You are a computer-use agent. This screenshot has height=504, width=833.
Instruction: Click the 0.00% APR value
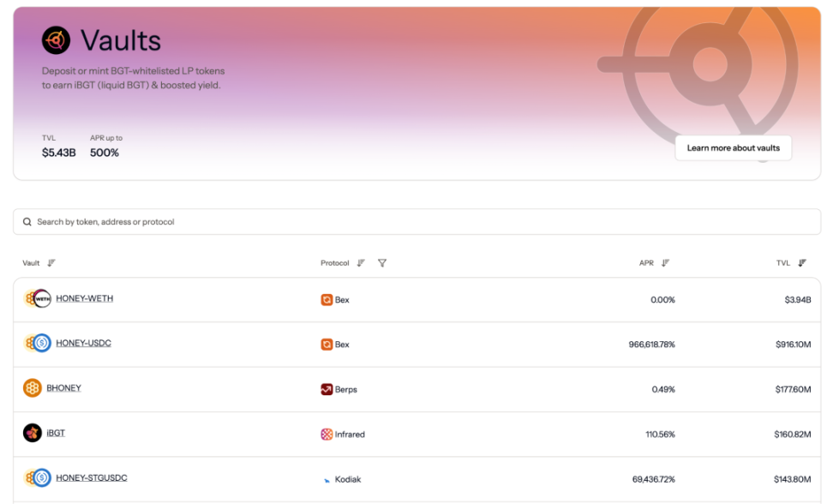[663, 300]
